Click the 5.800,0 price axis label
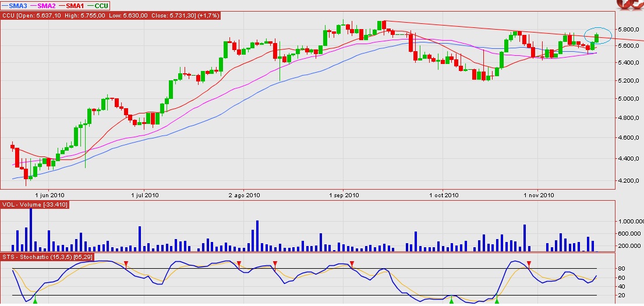The width and height of the screenshot is (644, 306). 628,30
